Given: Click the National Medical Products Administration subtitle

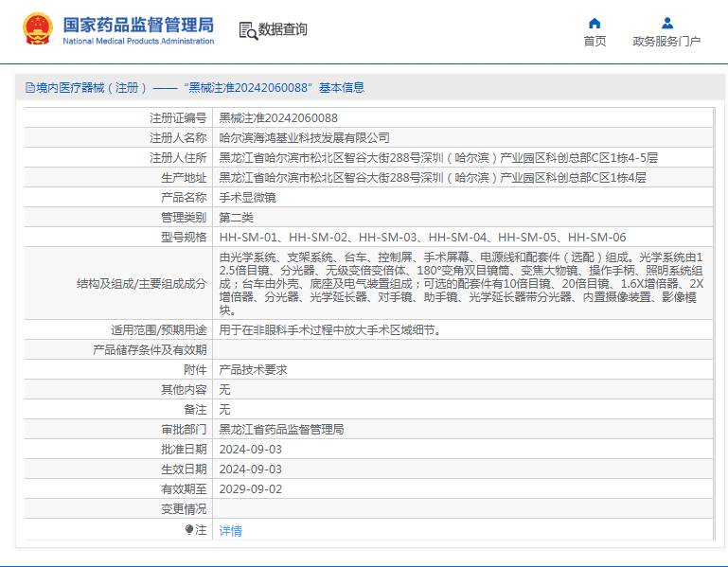Looking at the screenshot, I should (x=138, y=41).
